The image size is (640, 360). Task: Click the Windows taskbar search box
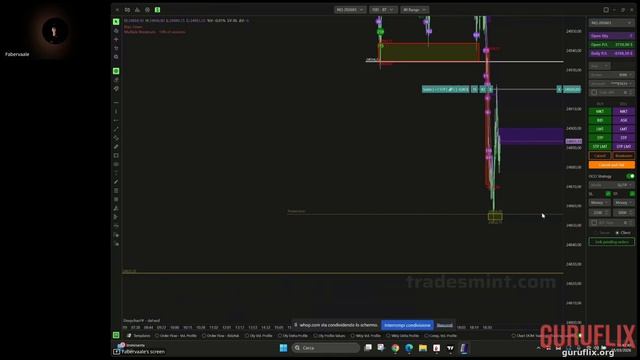(326, 348)
